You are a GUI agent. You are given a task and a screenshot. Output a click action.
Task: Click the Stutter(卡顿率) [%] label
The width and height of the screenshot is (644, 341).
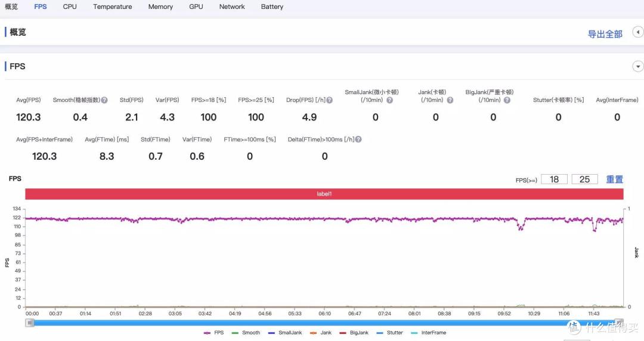point(559,100)
